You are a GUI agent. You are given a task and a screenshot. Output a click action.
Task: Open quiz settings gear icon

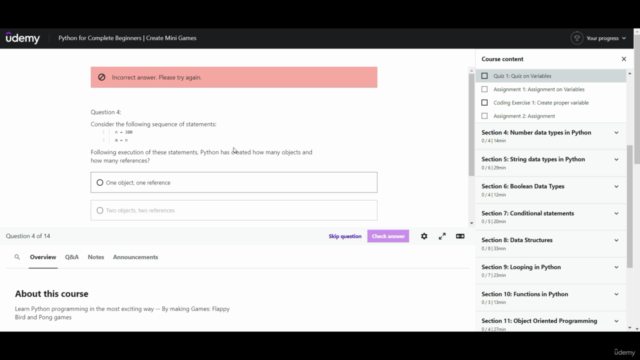pyautogui.click(x=424, y=236)
